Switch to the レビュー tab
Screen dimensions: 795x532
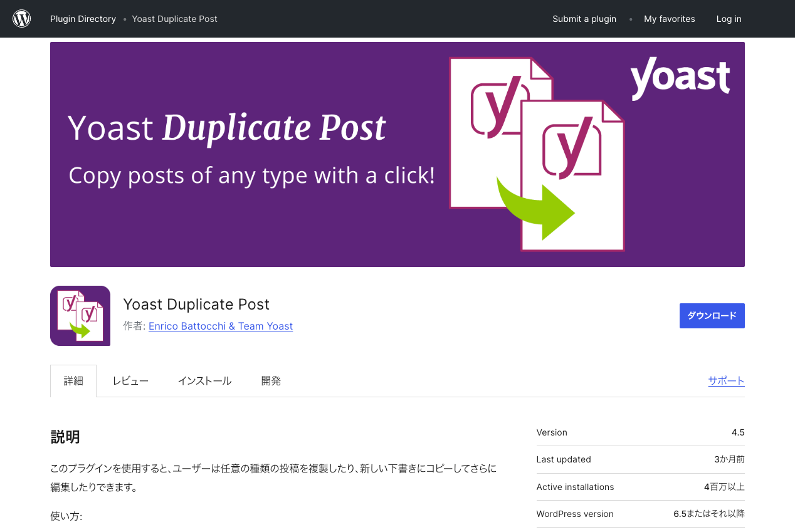[x=130, y=381]
